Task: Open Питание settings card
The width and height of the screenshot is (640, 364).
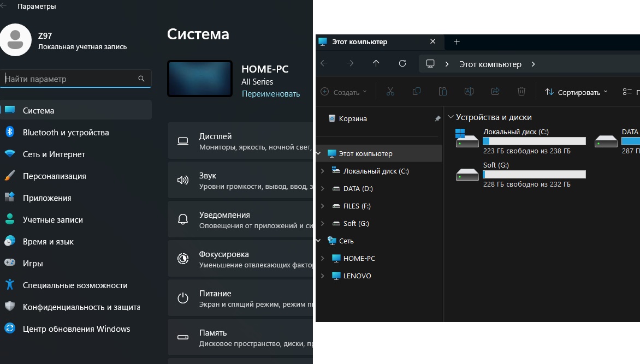Action: 240,299
